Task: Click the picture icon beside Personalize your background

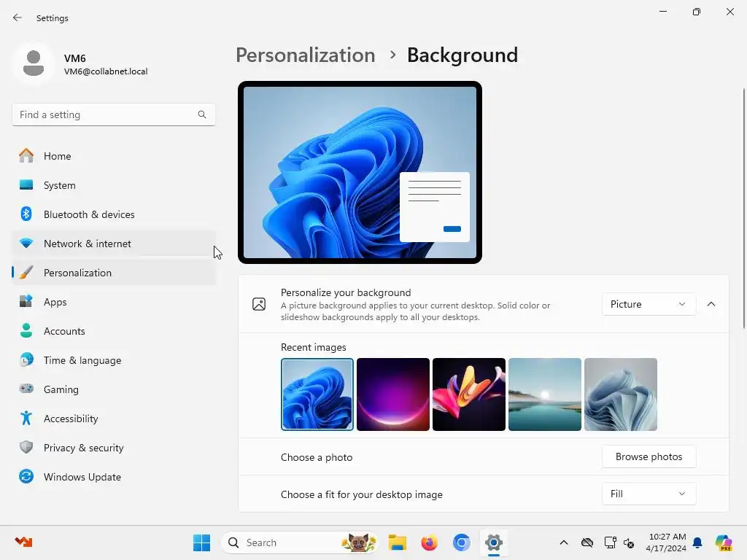Action: [x=259, y=304]
